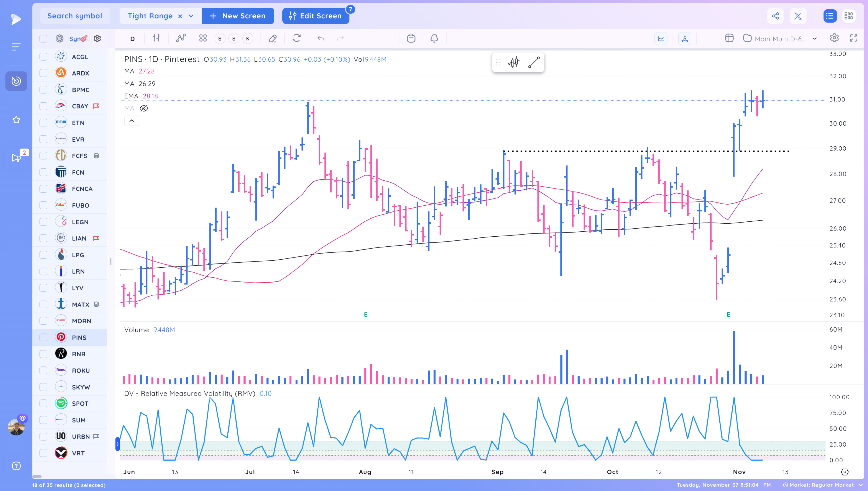Open the panel layout icon

pos(729,38)
